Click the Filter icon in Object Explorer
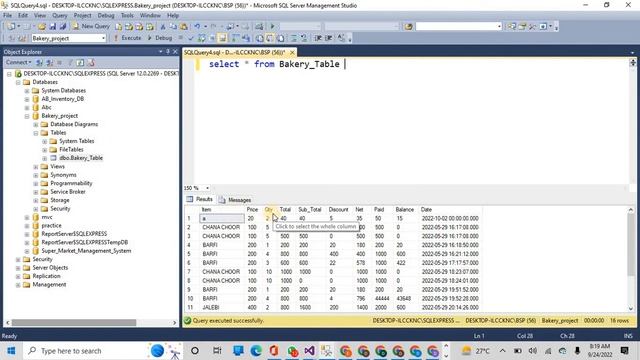 tap(70, 62)
